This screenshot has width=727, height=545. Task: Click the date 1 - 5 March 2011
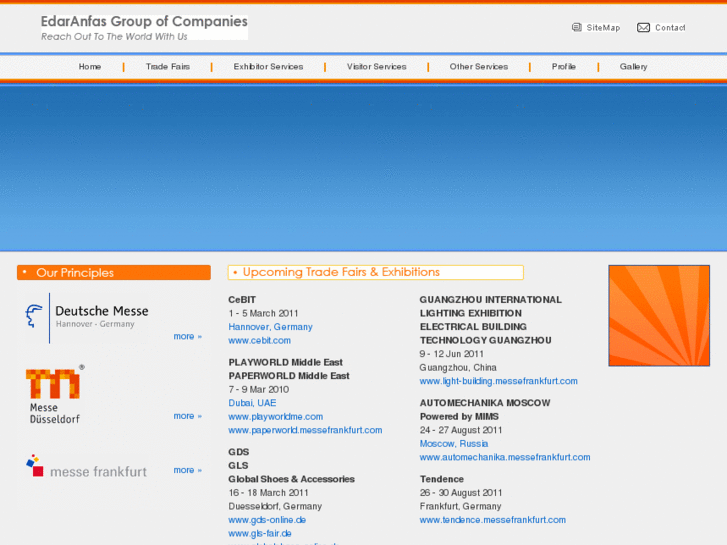pyautogui.click(x=263, y=314)
